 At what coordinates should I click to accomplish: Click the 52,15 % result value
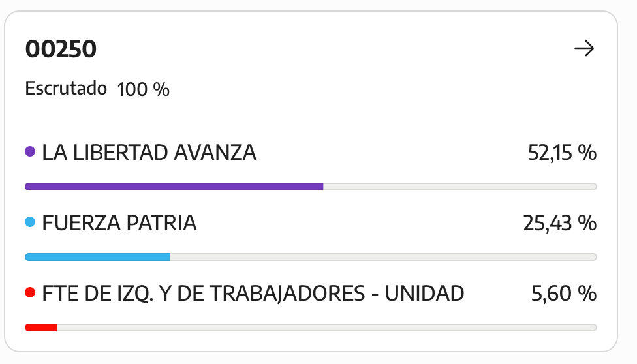pos(562,153)
